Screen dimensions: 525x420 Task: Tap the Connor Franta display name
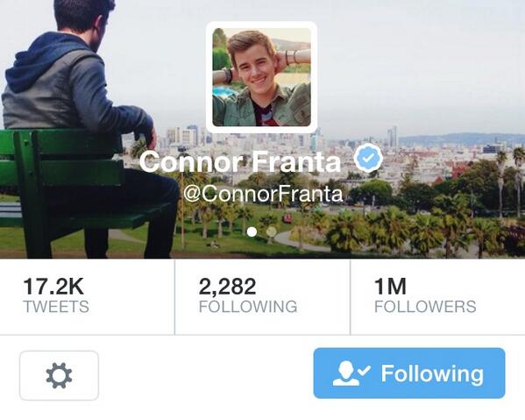(240, 161)
